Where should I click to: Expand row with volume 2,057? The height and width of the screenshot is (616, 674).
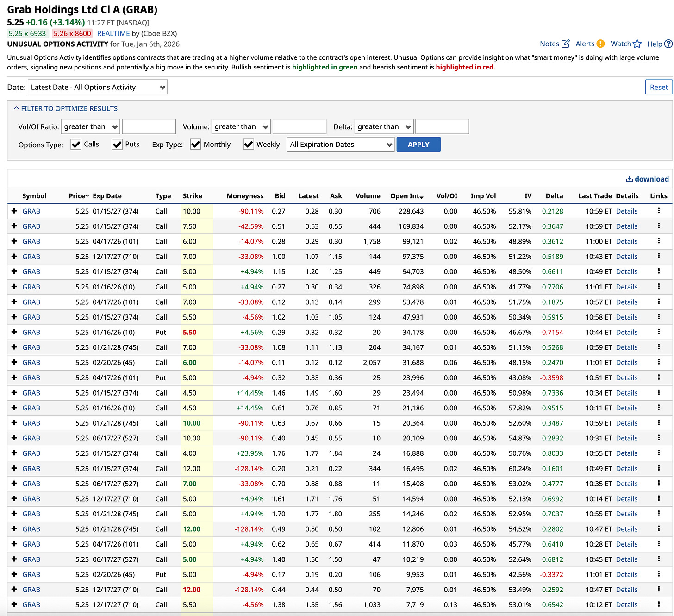click(x=14, y=362)
